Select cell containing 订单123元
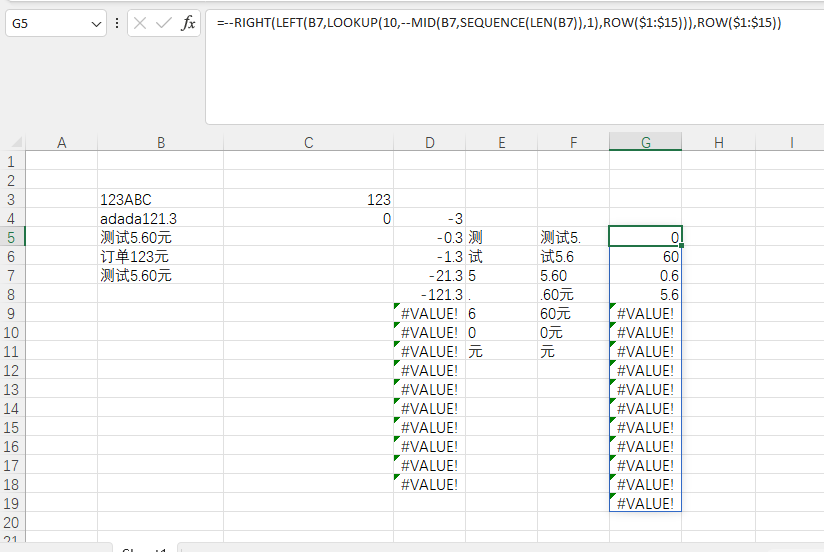Screen dimensions: 824x552 [x=161, y=257]
